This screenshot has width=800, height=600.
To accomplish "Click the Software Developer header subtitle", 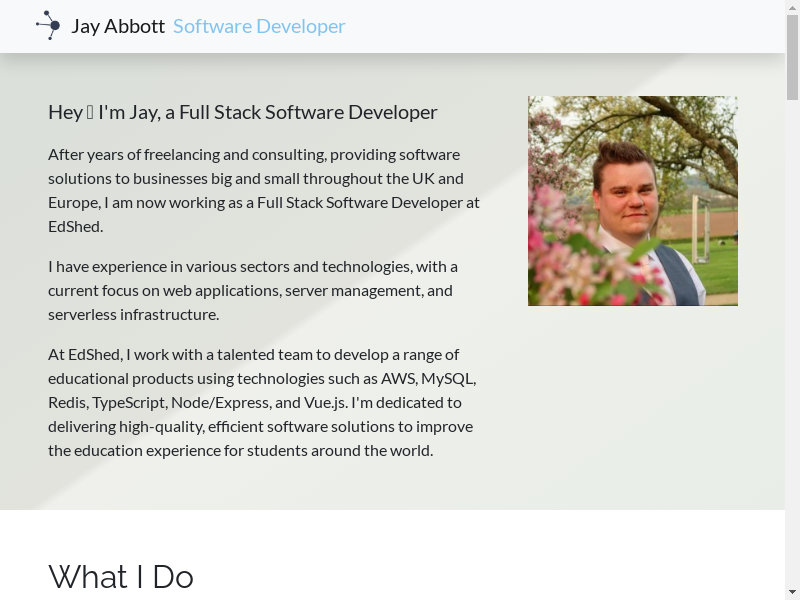I will tap(259, 26).
